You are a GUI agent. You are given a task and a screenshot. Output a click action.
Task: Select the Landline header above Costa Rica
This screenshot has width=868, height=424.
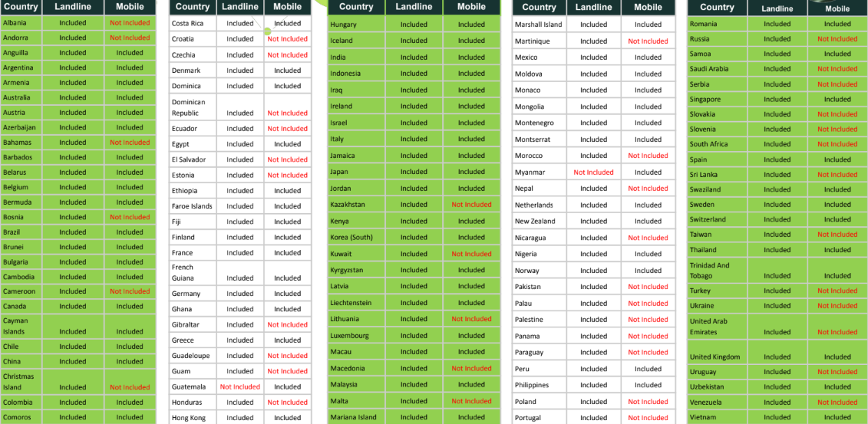[239, 7]
